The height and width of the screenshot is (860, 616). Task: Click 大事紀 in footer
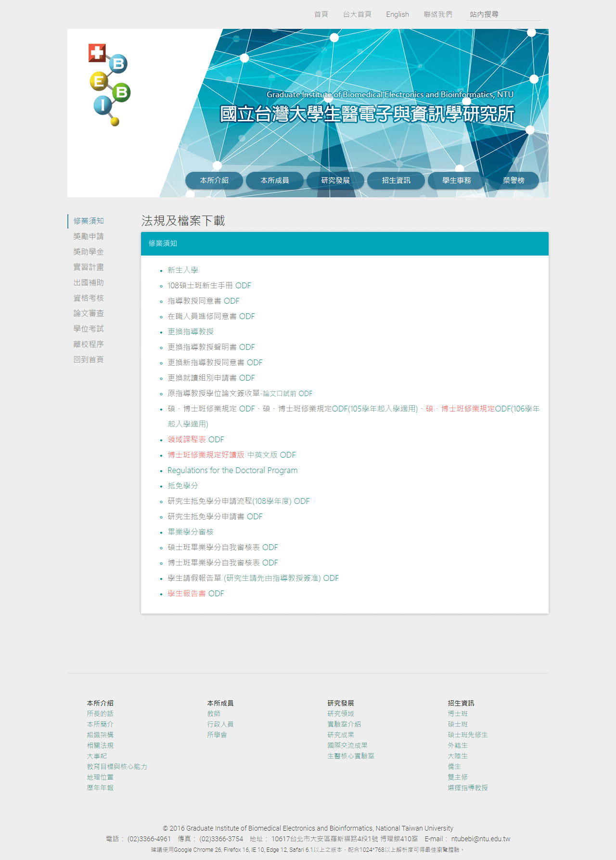pos(97,756)
